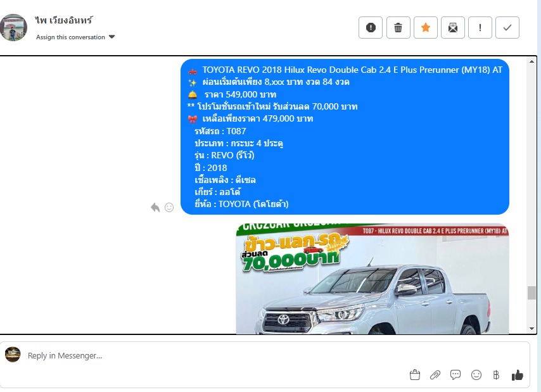Image resolution: width=541 pixels, height=392 pixels.
Task: Send a thumbs up like
Action: [517, 375]
